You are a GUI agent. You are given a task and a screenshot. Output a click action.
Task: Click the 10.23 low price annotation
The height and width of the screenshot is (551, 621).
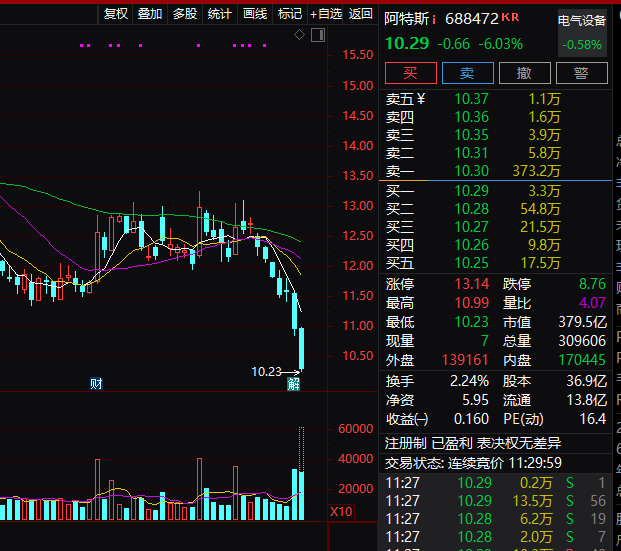coord(266,372)
